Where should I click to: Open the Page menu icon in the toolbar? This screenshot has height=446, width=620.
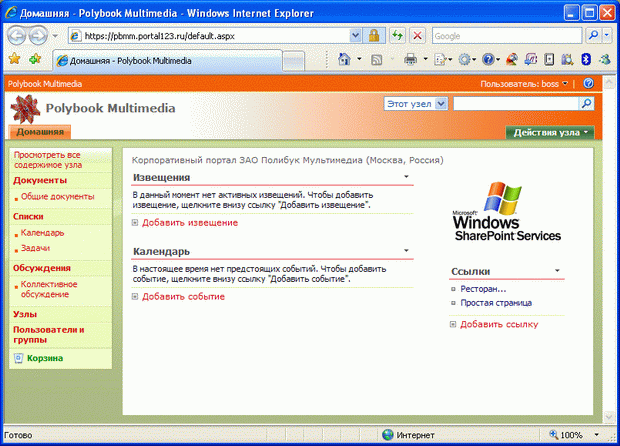click(443, 60)
